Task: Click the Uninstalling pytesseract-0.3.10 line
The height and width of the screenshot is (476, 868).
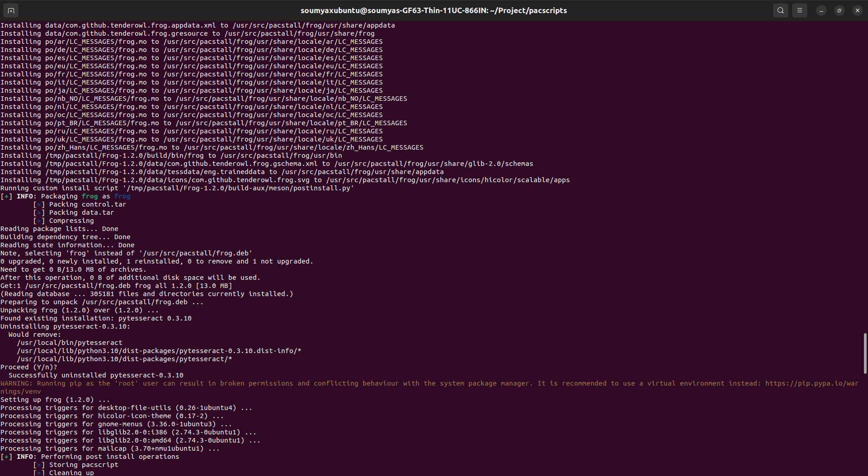Action: (66, 326)
